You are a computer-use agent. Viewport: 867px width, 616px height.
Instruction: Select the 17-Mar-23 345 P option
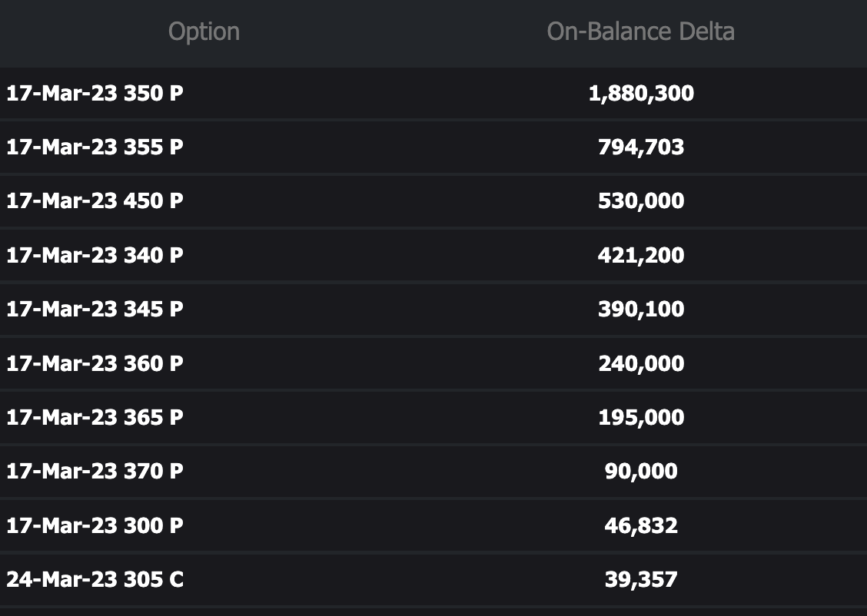pos(95,309)
